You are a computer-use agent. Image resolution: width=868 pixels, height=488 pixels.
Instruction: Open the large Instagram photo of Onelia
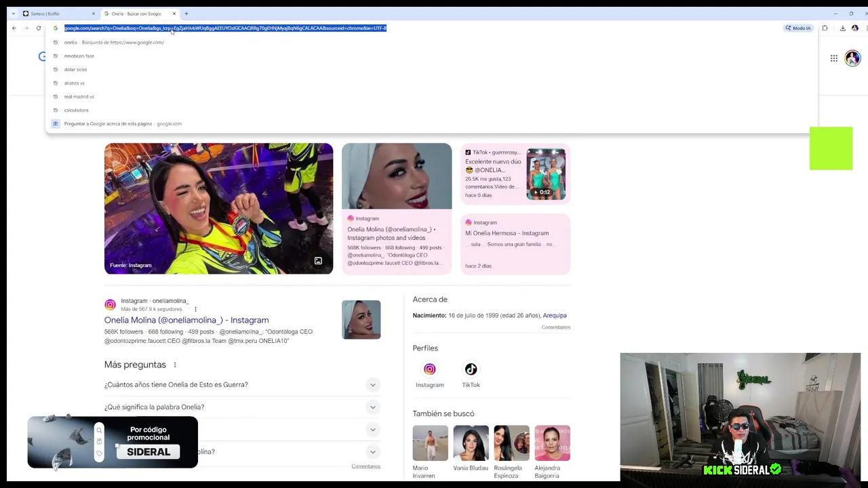click(x=218, y=209)
